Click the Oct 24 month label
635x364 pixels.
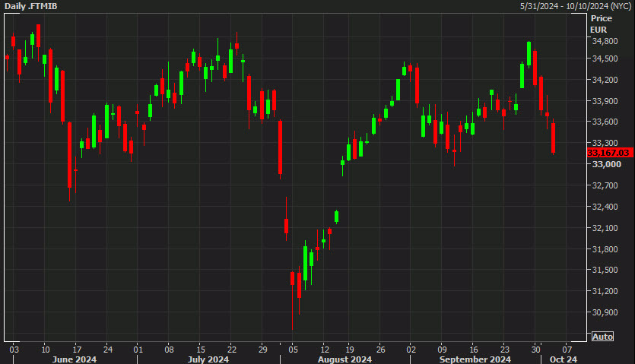click(x=564, y=359)
